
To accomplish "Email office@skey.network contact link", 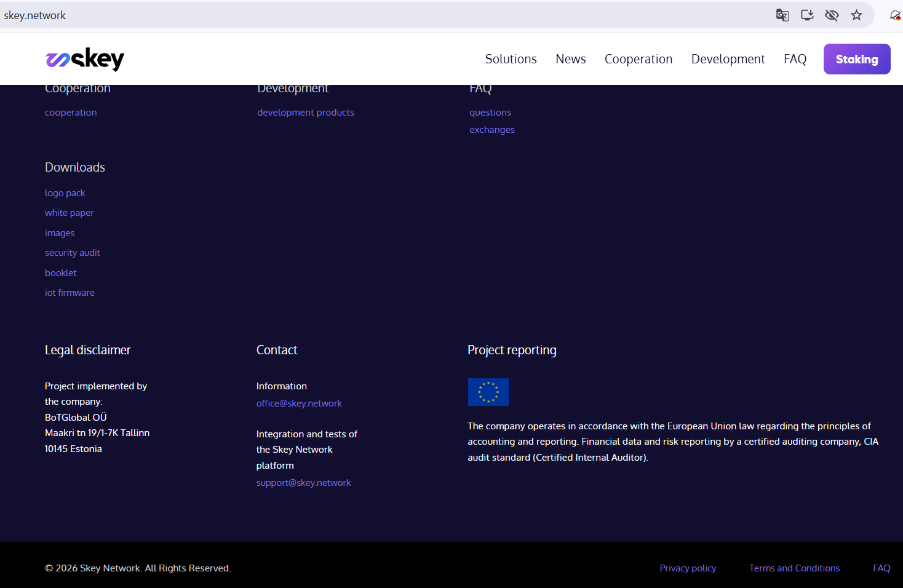I will 299,403.
